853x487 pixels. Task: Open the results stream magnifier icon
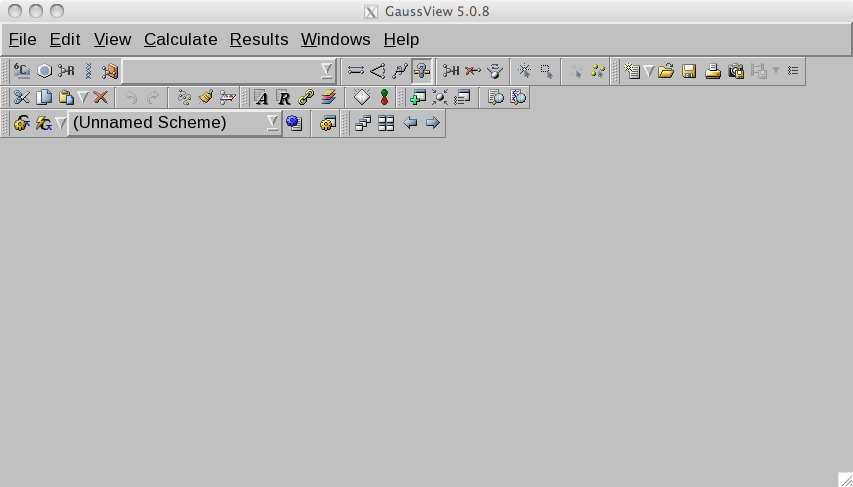point(518,97)
